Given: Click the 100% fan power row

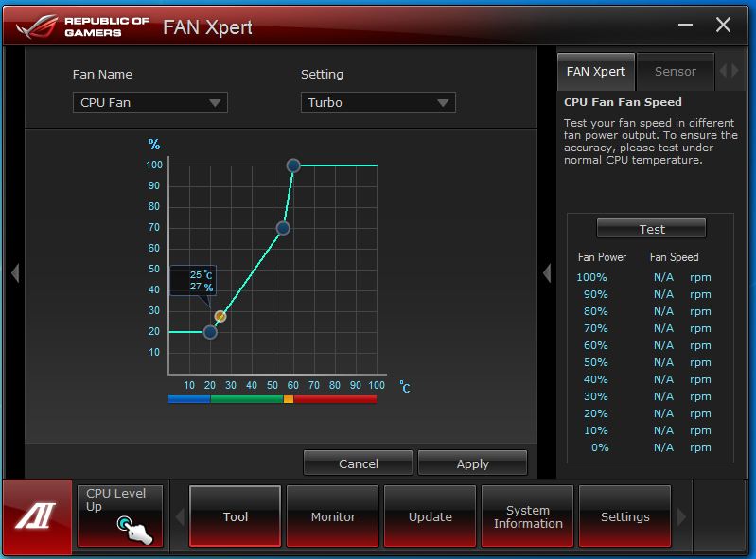Looking at the screenshot, I should pos(643,277).
